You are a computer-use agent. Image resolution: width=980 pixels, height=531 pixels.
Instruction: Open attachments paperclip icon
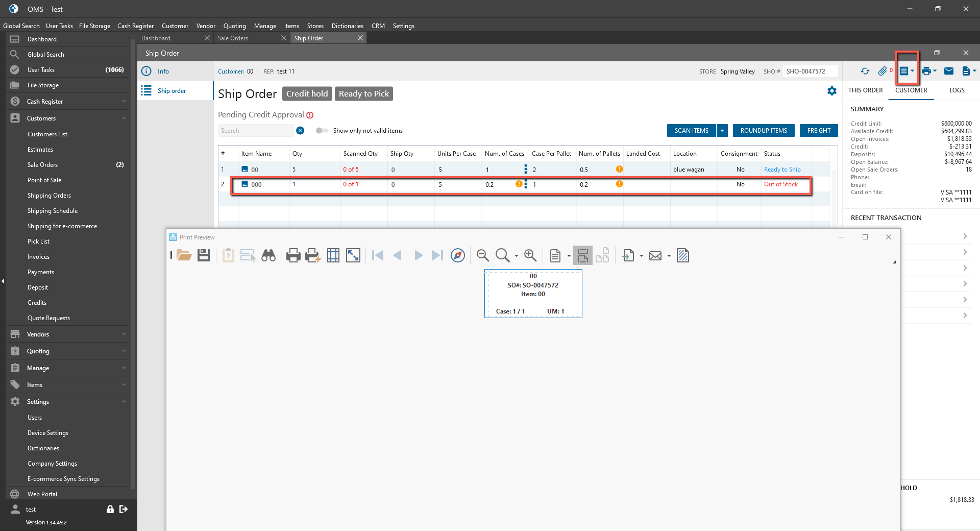pos(883,71)
